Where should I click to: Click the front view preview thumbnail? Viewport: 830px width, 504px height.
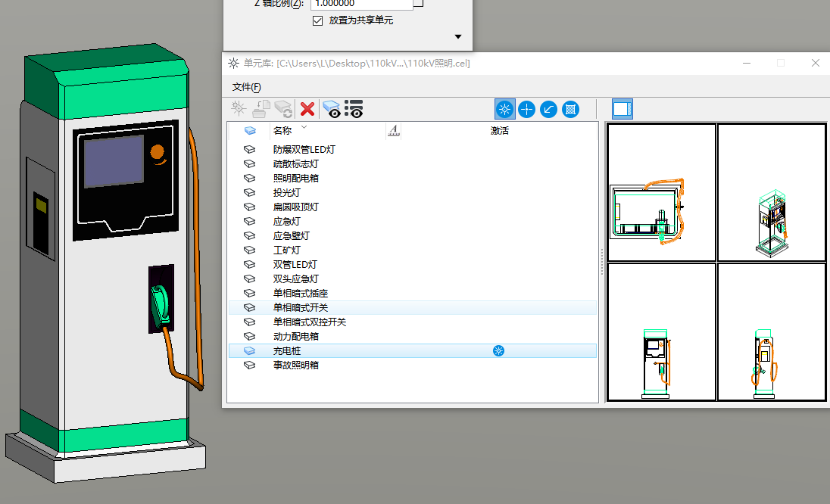(x=662, y=332)
